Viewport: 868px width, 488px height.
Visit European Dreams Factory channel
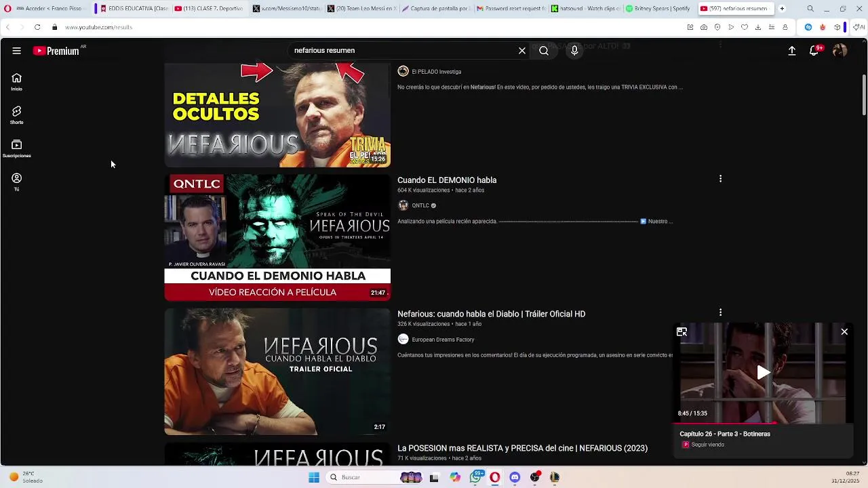click(443, 340)
